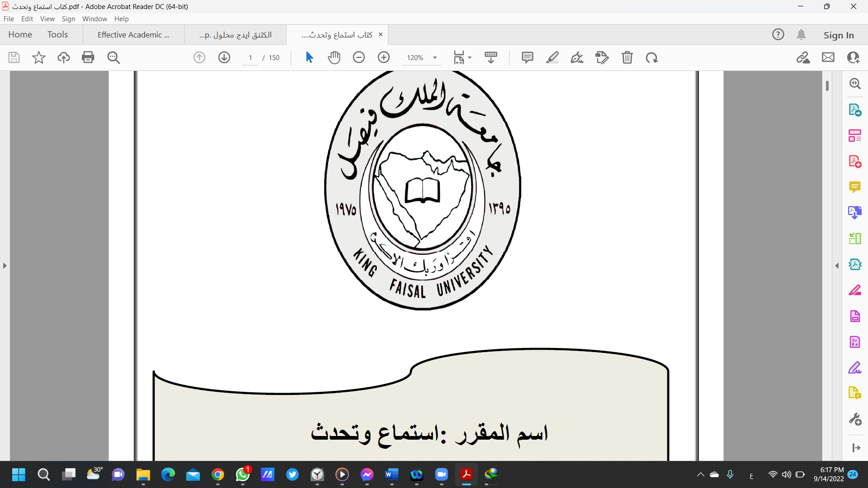Open More Tools wrench icon

pyautogui.click(x=855, y=419)
